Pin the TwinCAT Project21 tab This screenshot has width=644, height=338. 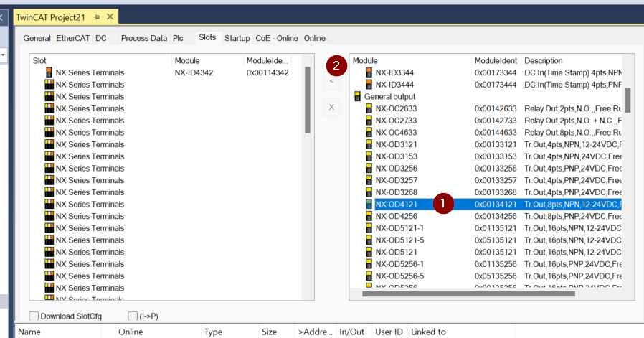tap(97, 17)
